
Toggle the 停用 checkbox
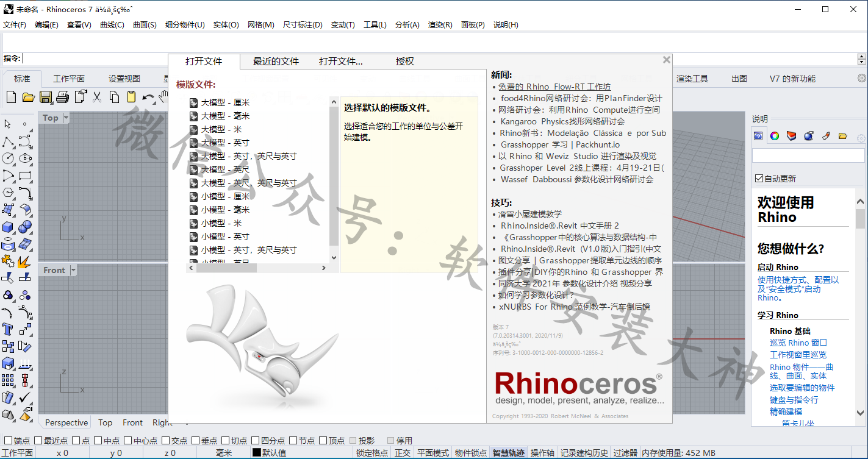pos(390,440)
